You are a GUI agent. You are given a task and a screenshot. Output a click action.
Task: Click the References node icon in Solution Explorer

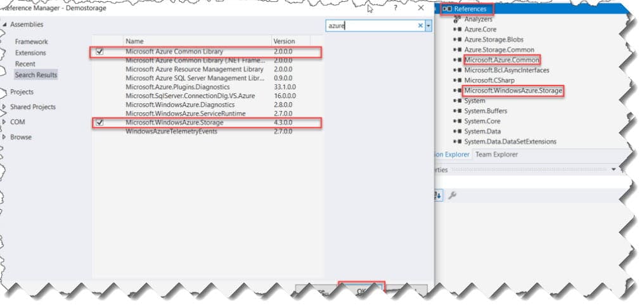coord(447,9)
